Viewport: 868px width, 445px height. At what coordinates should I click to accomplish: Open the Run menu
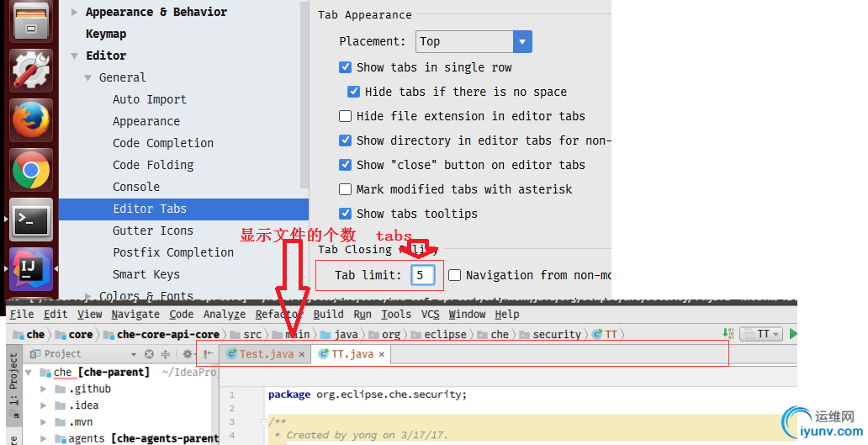tap(363, 315)
